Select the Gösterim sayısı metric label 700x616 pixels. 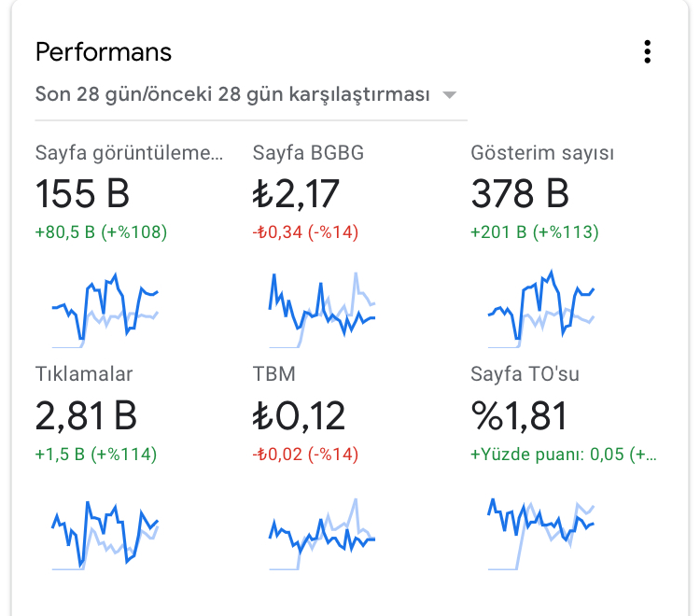click(542, 153)
